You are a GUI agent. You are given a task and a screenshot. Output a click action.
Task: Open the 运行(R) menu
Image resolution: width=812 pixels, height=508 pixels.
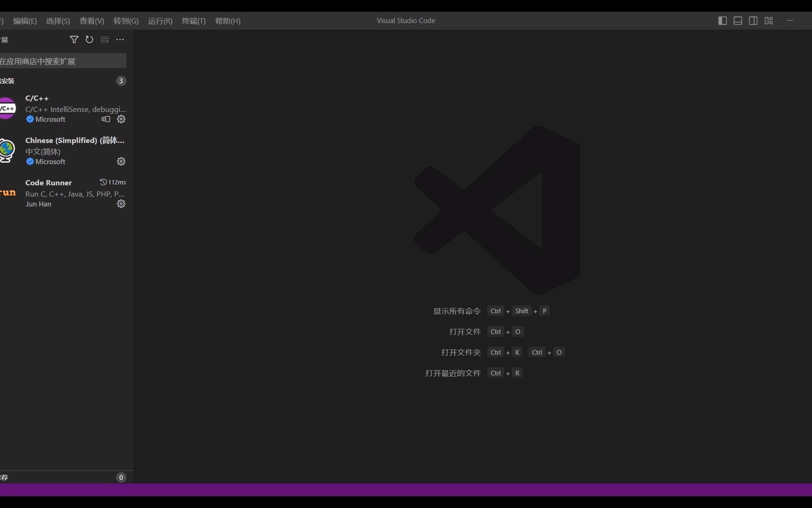160,21
